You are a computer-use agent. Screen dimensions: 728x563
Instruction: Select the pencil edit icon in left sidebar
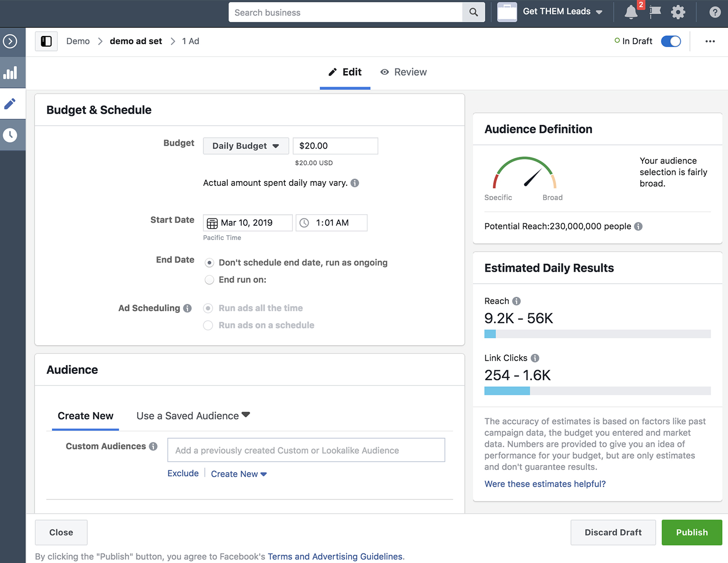12,103
